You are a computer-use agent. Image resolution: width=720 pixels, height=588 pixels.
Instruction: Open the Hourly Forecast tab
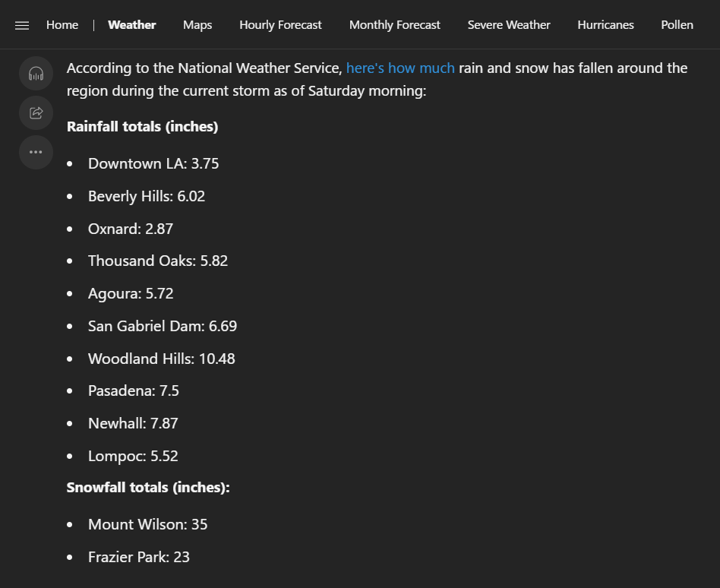280,25
